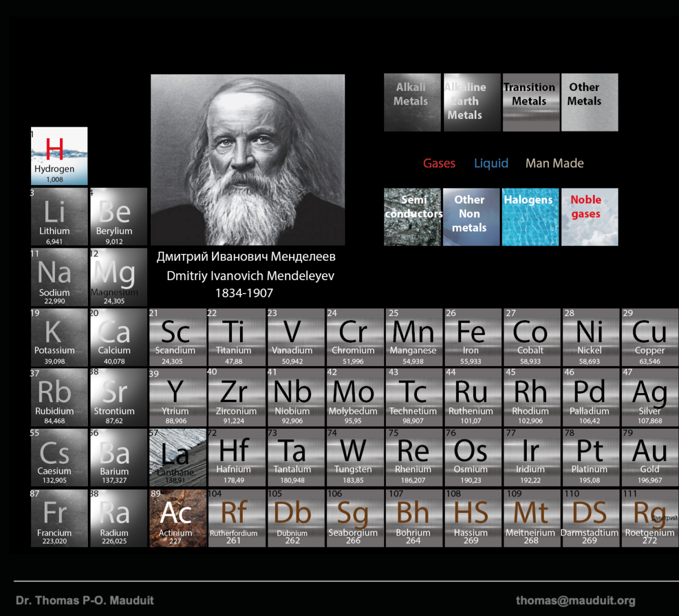The width and height of the screenshot is (679, 616).
Task: Click the thomas@mauduit.org email address
Action: pyautogui.click(x=575, y=601)
